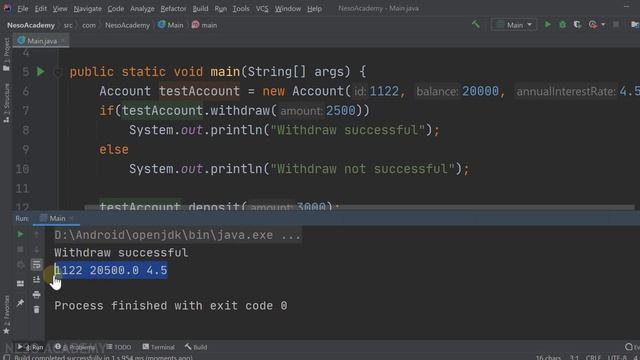640x360 pixels.
Task: Click 'Process finished with exit code 0' text
Action: tap(171, 306)
